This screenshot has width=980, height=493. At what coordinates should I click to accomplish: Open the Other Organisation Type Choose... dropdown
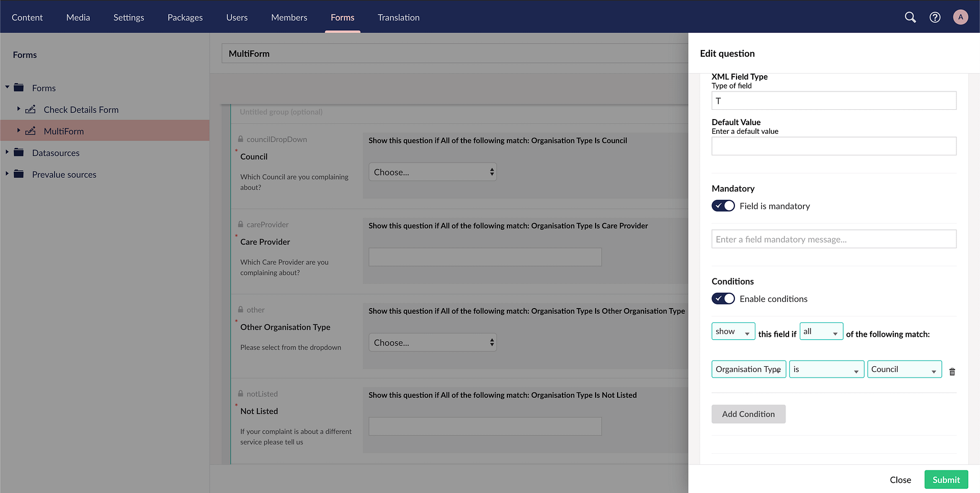pyautogui.click(x=433, y=343)
